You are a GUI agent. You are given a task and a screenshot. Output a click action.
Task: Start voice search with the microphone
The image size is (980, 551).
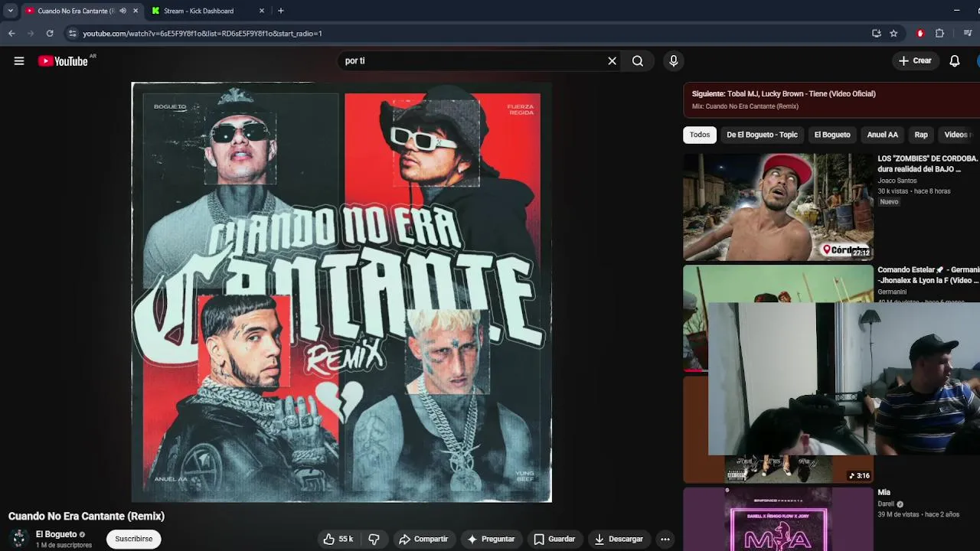pyautogui.click(x=674, y=61)
